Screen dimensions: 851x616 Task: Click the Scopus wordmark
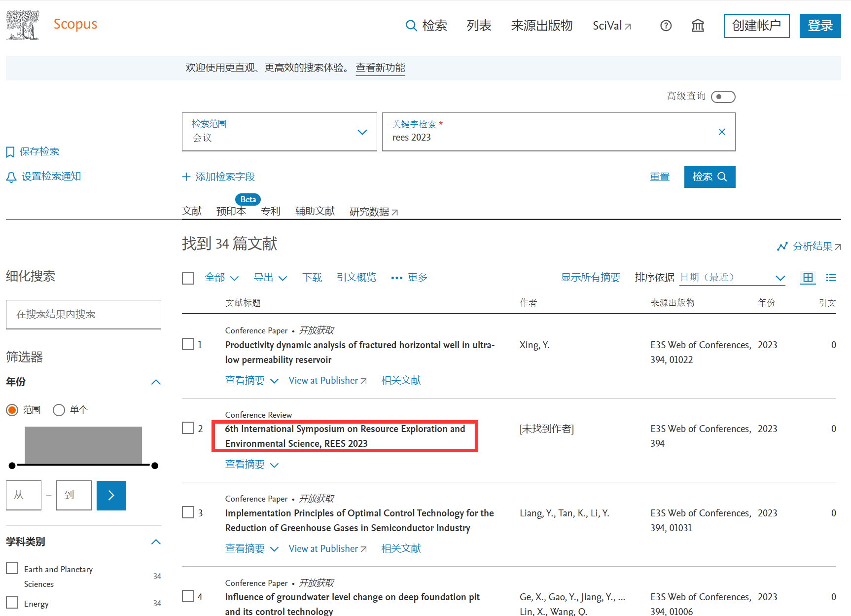[x=75, y=24]
